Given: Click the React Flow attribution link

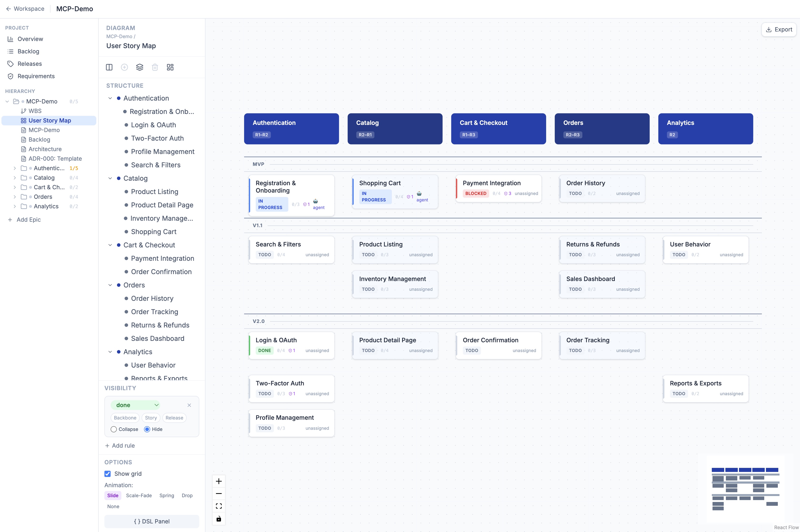Looking at the screenshot, I should click(786, 527).
